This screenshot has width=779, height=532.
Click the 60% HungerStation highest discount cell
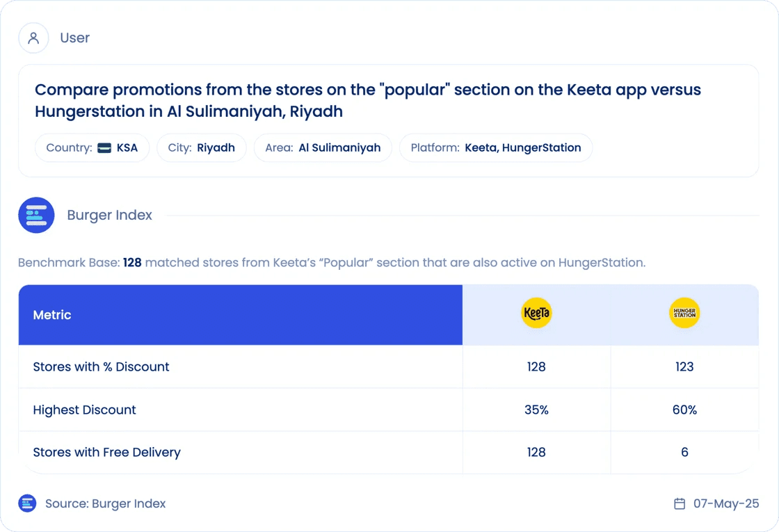click(684, 410)
